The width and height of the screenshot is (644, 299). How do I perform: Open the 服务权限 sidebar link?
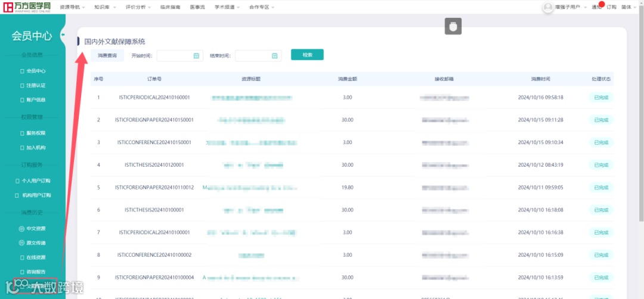pos(33,133)
